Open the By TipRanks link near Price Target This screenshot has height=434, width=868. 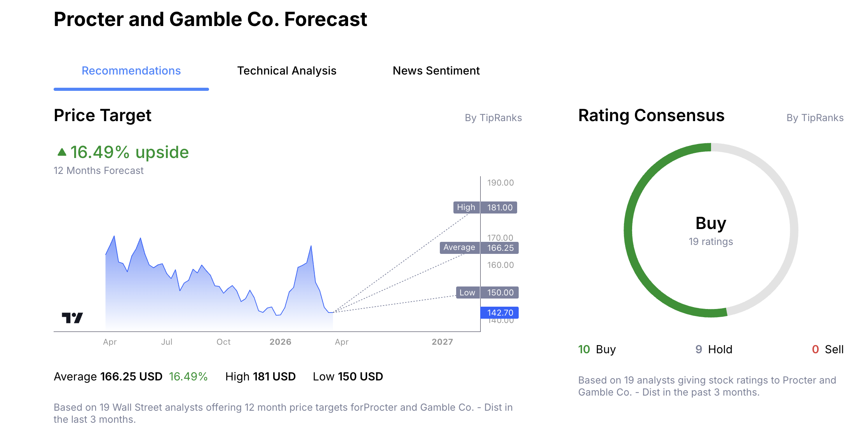tap(493, 118)
